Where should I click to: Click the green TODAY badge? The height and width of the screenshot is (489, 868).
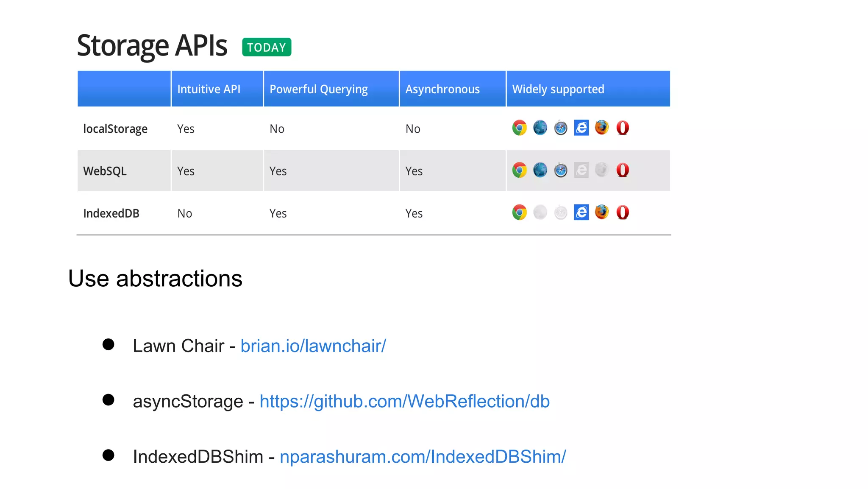[267, 47]
